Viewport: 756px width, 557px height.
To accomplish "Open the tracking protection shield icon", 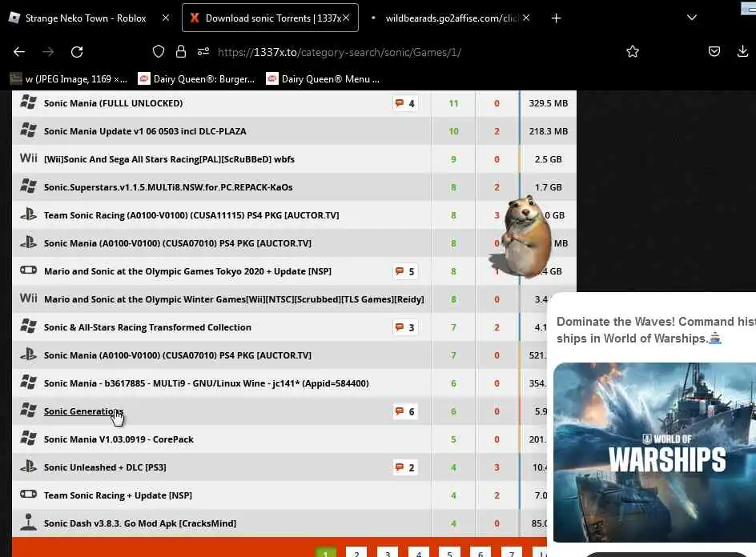I will click(x=159, y=51).
